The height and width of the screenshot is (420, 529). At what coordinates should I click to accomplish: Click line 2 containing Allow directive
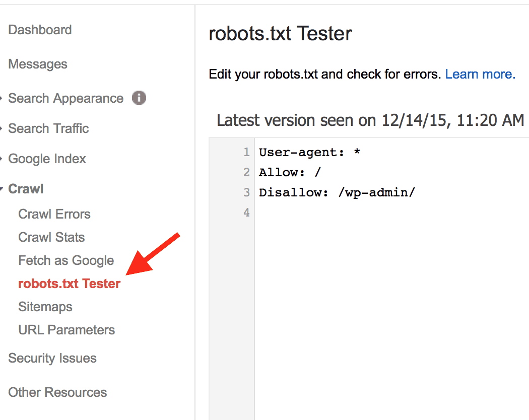tap(290, 172)
